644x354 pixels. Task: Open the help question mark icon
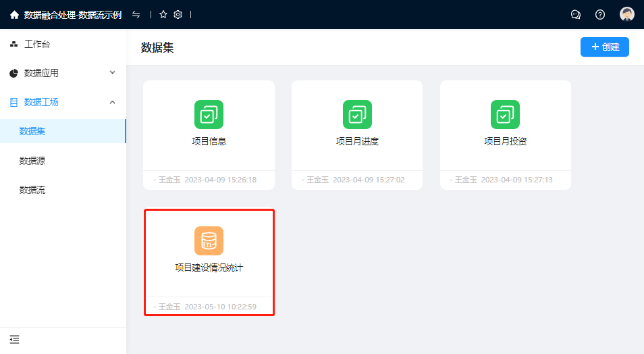click(x=600, y=15)
